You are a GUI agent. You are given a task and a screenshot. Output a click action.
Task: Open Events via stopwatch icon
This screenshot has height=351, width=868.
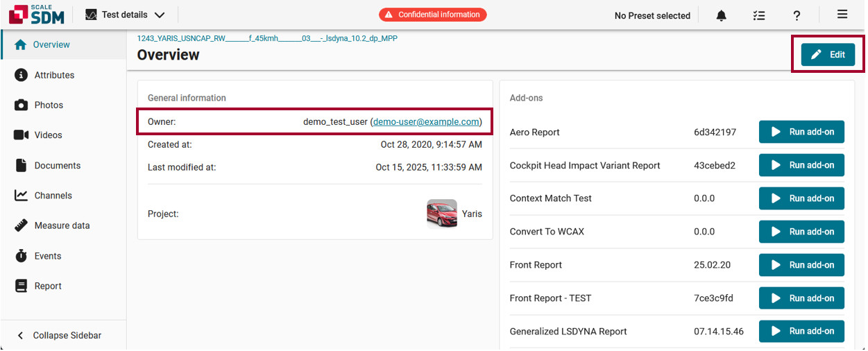pos(22,256)
